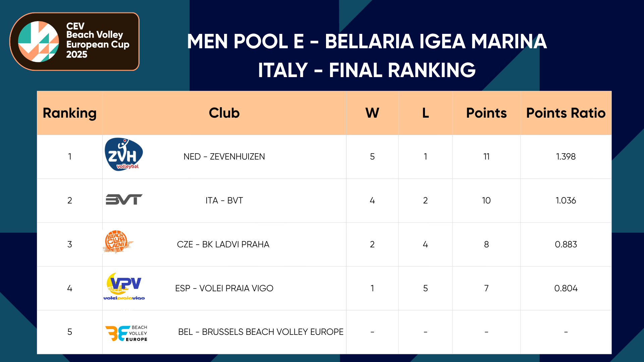The image size is (644, 362).
Task: Select ESP - VOLEI PRAIA VIGO text
Action: (x=224, y=288)
